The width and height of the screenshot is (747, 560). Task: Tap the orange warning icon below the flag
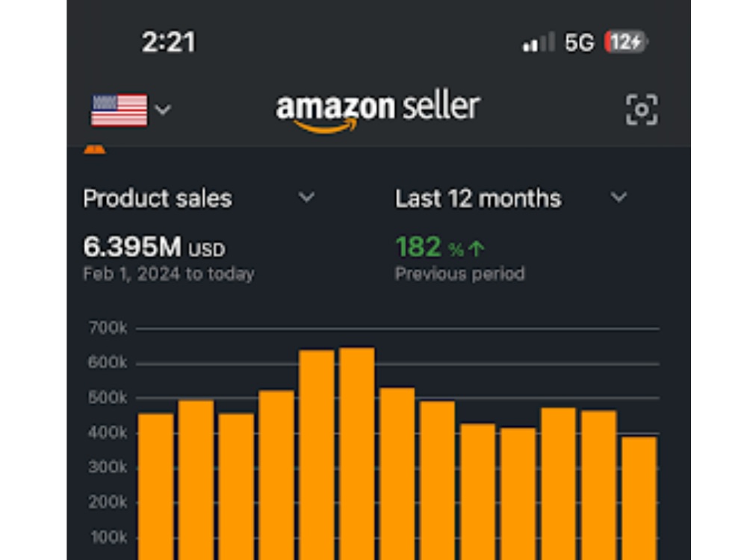tap(95, 149)
